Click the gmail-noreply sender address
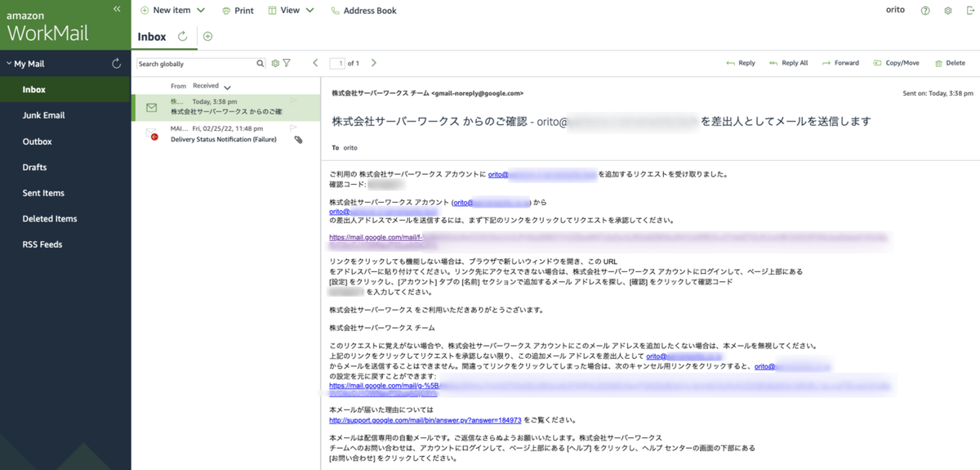Image resolution: width=980 pixels, height=470 pixels. coord(477,93)
